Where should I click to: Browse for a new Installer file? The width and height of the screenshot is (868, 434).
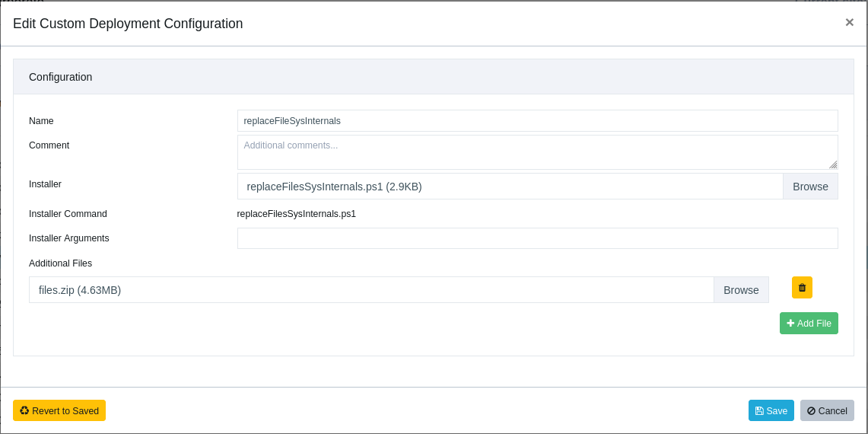tap(810, 187)
